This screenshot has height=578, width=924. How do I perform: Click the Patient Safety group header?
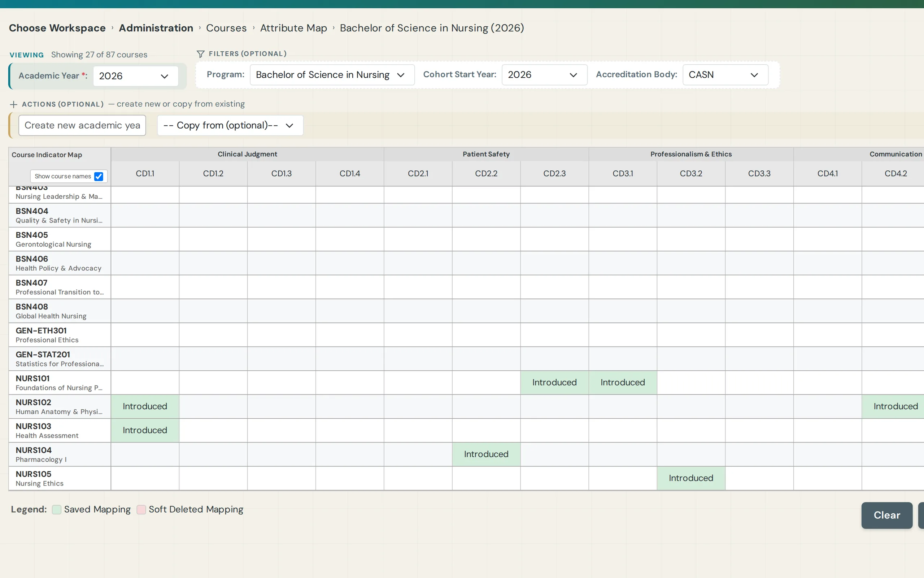pos(486,154)
